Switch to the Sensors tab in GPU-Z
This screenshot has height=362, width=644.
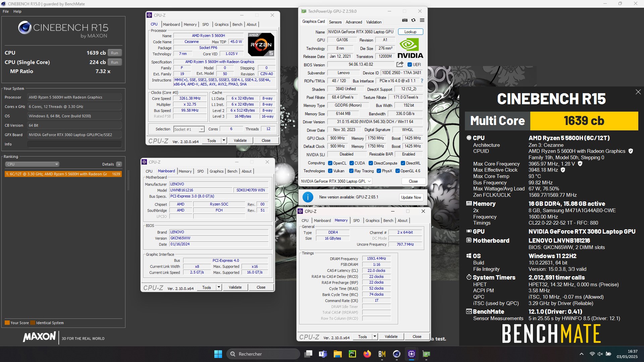(x=335, y=22)
